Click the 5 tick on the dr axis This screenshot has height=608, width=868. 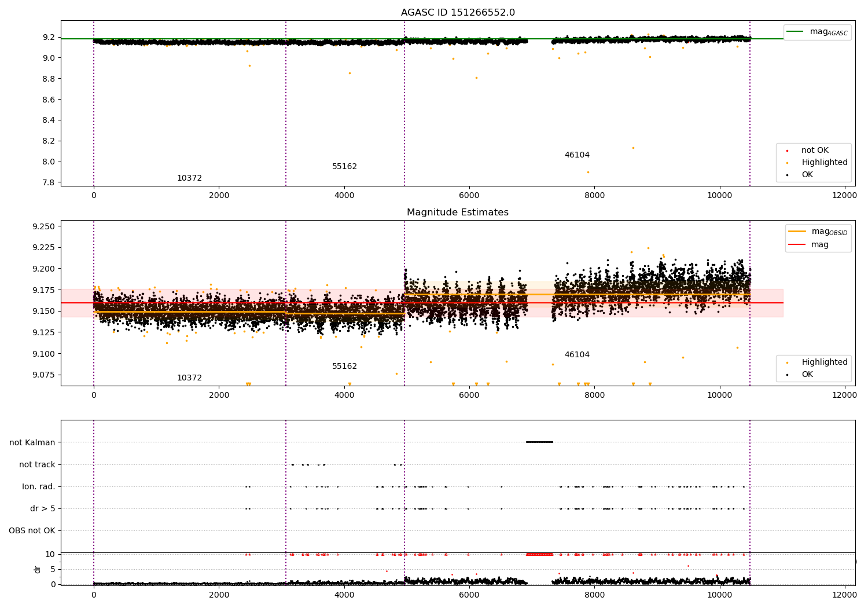coord(53,570)
